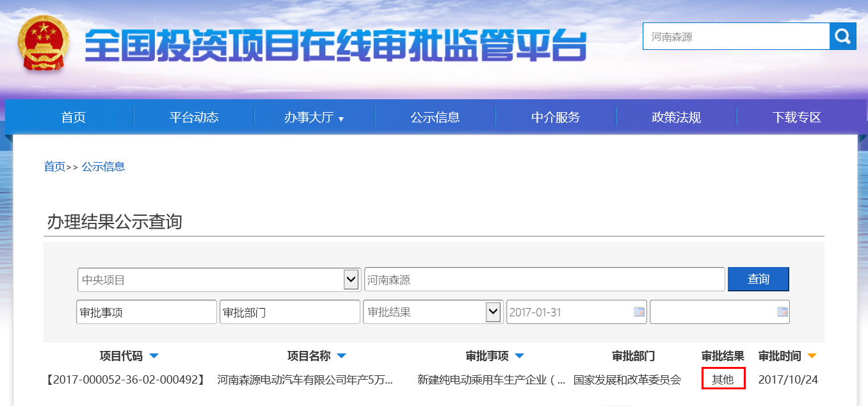Sort the 项目名称 column

click(341, 356)
